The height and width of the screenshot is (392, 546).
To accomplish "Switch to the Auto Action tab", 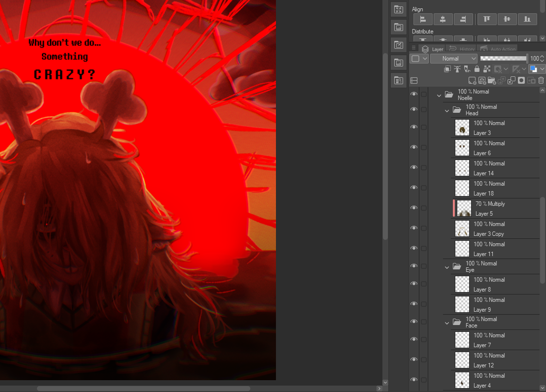I will 498,49.
